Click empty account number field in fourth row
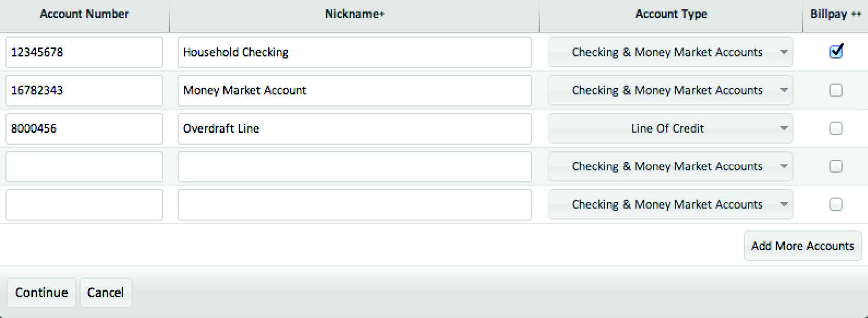868x318 pixels. pos(84,166)
